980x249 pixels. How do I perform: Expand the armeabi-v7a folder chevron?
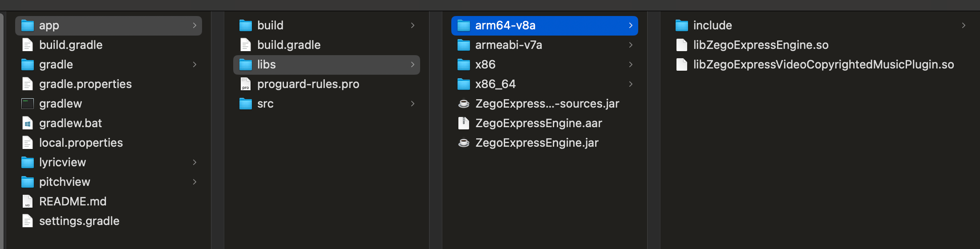(x=631, y=45)
